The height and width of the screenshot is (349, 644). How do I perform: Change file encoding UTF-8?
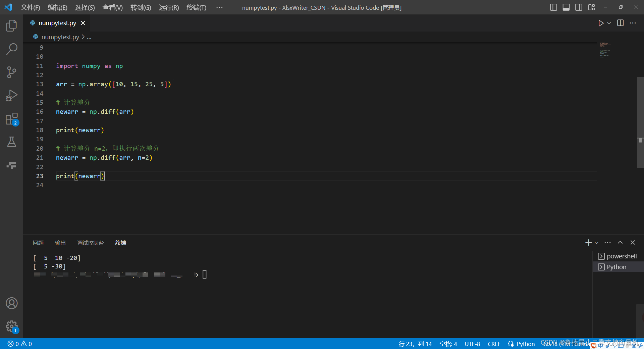[472, 344]
